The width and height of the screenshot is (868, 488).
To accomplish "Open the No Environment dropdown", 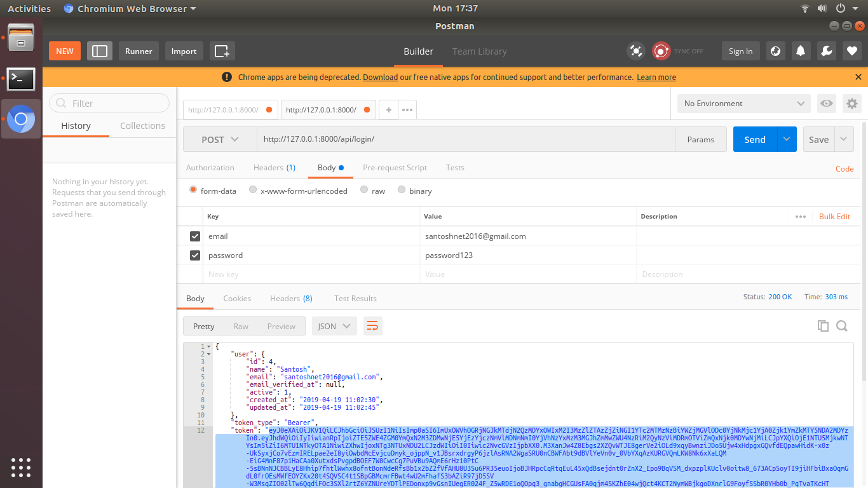I will 744,104.
